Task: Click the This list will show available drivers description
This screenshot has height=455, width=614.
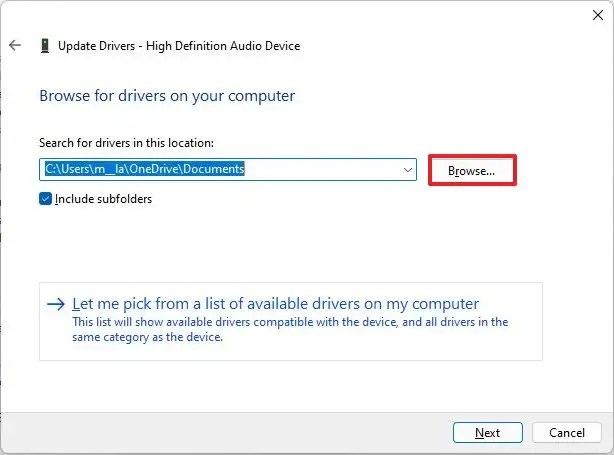Action: coord(290,329)
